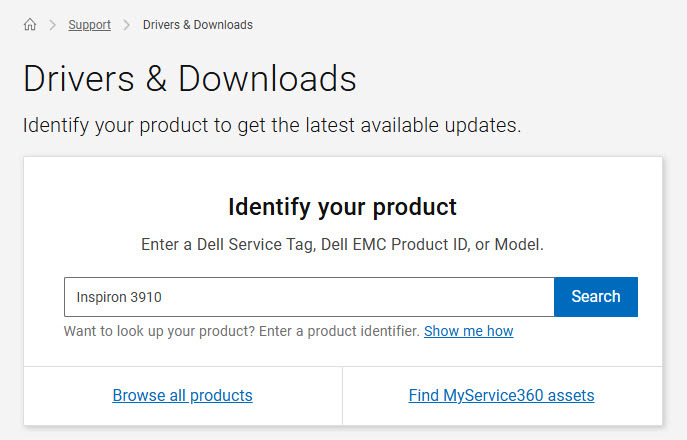Click the Drivers & Downloads breadcrumb item
Viewport: 687px width, 440px height.
[x=197, y=25]
